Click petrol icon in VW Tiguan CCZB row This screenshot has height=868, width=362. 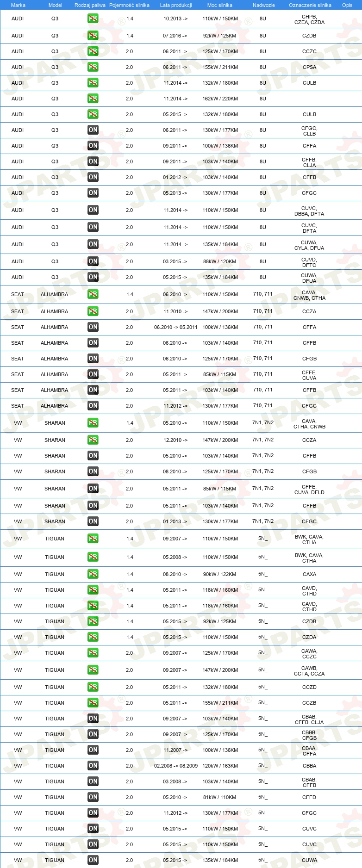93,703
